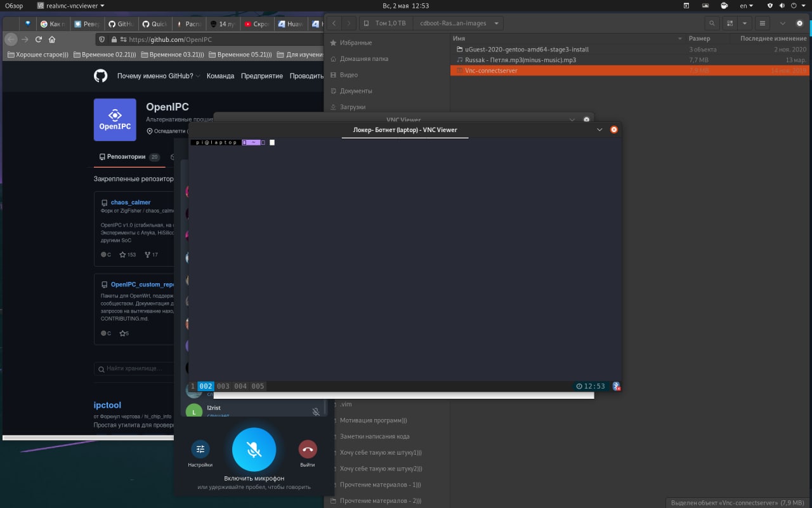Switch to the Ревер... browser tab
The image size is (812, 508).
click(x=87, y=24)
